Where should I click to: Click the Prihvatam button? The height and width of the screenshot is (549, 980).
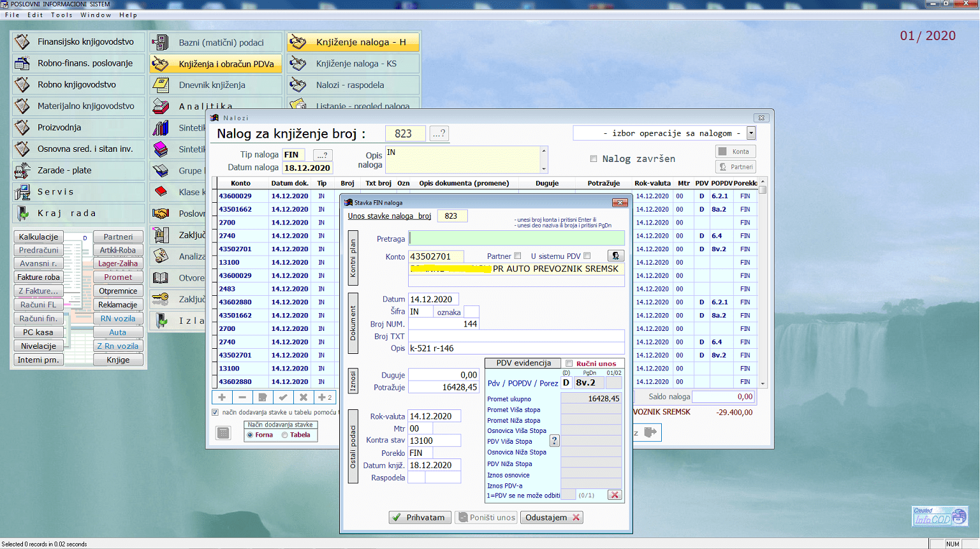tap(420, 517)
